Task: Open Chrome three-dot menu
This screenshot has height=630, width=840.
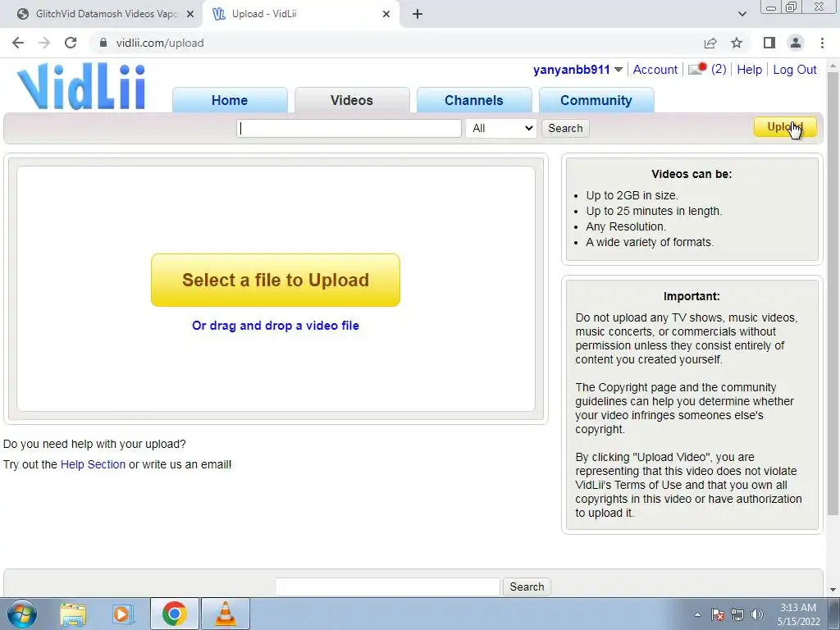Action: [x=822, y=43]
